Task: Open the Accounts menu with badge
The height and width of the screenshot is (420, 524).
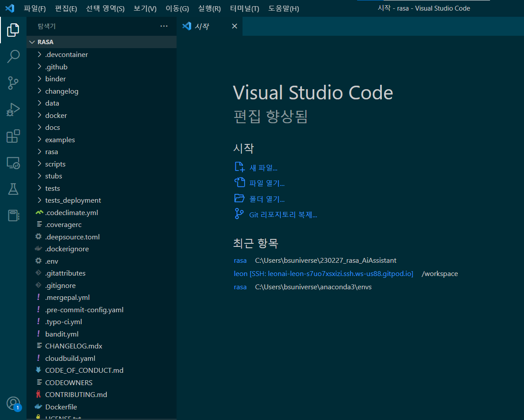Action: coord(14,404)
